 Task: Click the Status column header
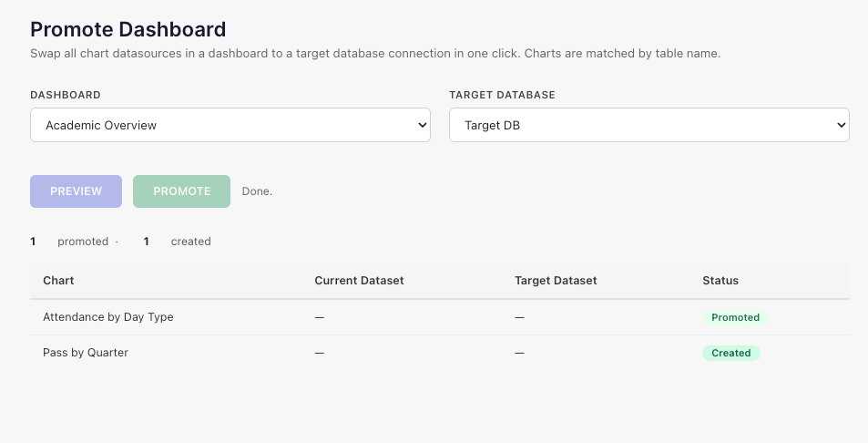pos(720,281)
